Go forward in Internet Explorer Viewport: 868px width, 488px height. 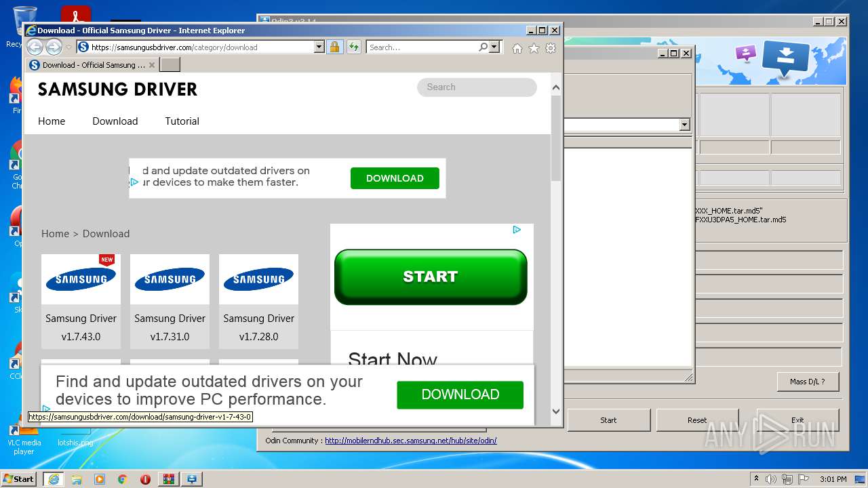(54, 47)
